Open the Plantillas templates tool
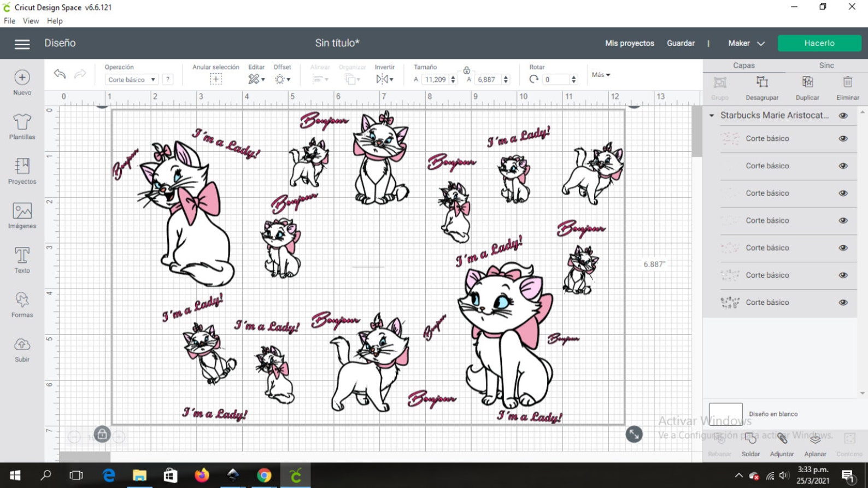 (22, 127)
